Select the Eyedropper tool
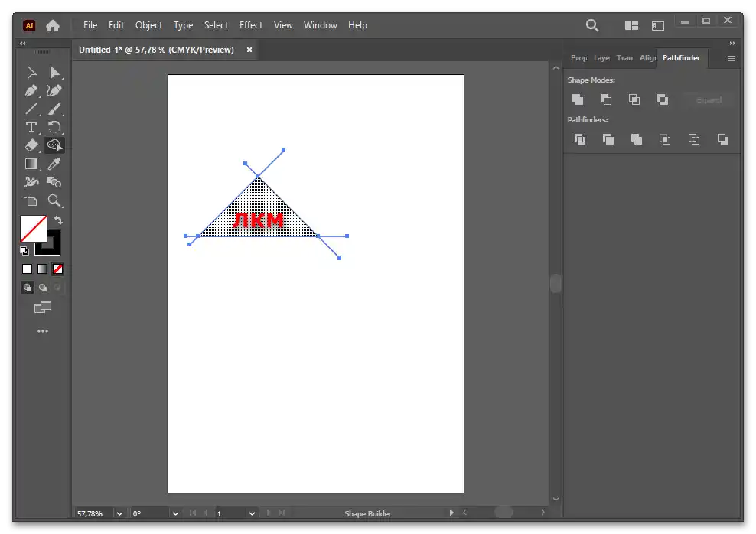 coord(54,164)
